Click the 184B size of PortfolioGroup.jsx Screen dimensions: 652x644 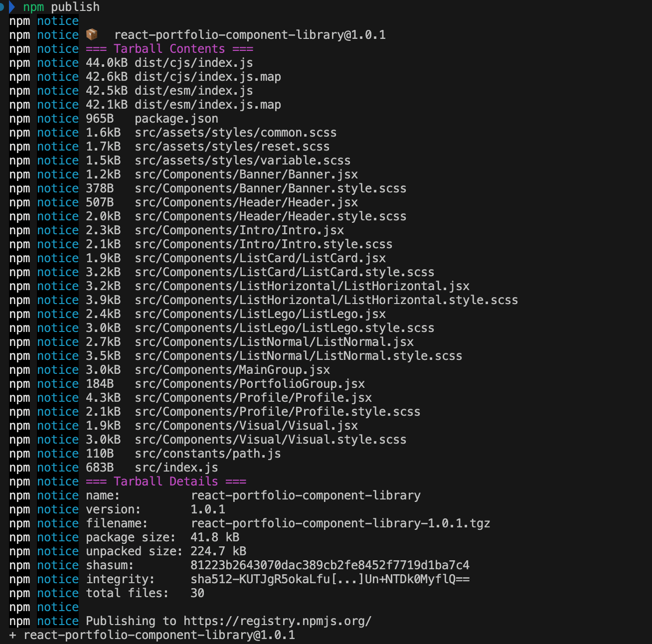(100, 384)
